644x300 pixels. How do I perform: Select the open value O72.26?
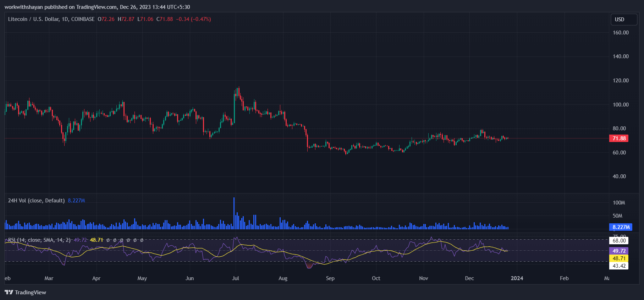(106, 19)
